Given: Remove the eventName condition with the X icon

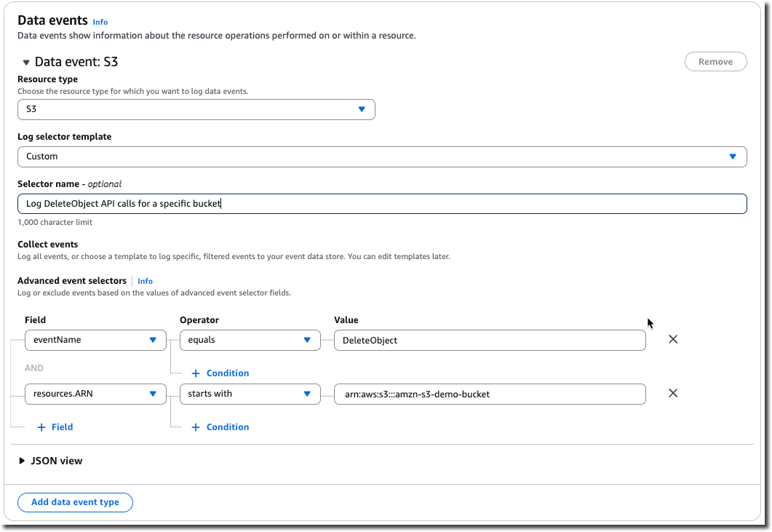Looking at the screenshot, I should [x=673, y=339].
